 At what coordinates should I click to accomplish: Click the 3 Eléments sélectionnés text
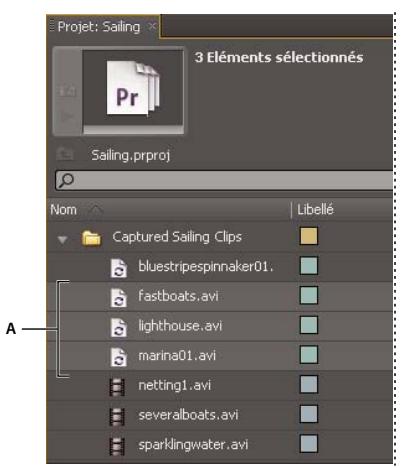click(x=279, y=57)
